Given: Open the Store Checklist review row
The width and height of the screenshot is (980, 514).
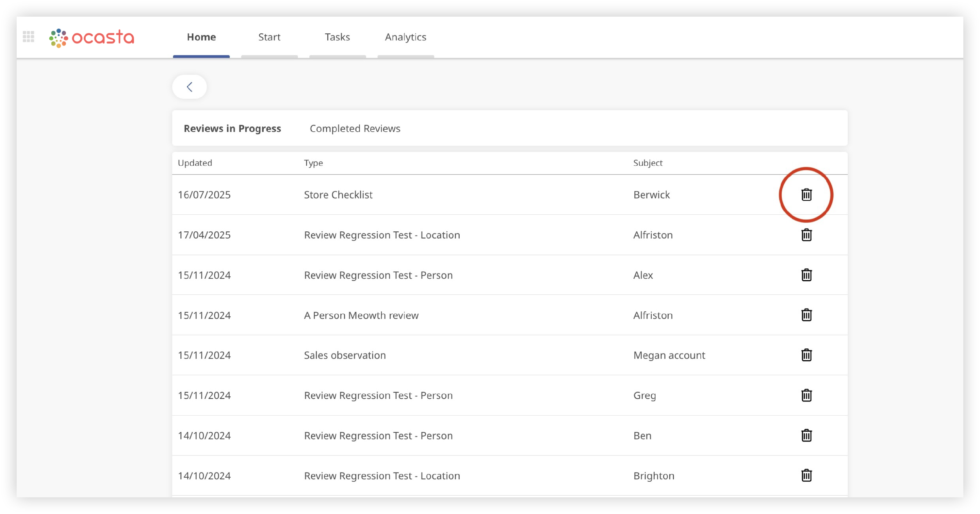Looking at the screenshot, I should tap(338, 195).
